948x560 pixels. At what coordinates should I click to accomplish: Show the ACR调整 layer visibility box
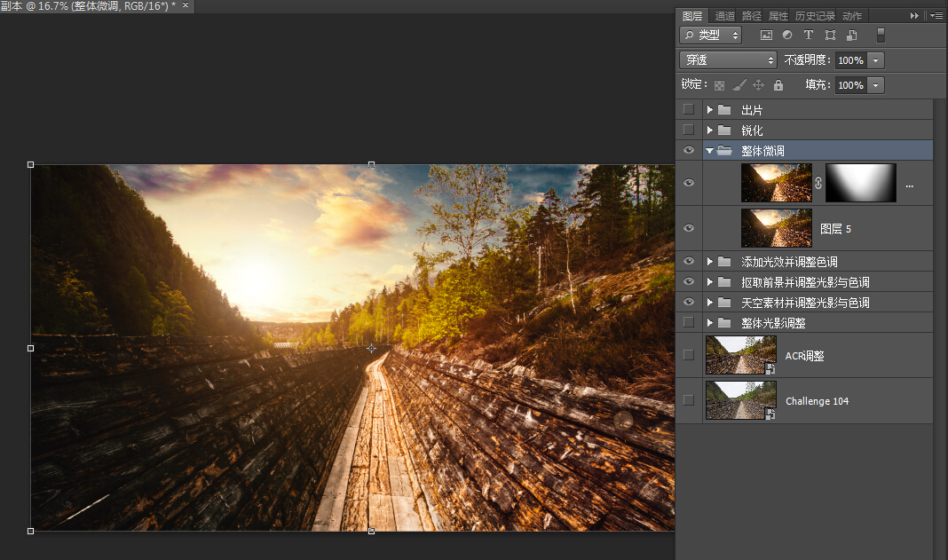(689, 355)
